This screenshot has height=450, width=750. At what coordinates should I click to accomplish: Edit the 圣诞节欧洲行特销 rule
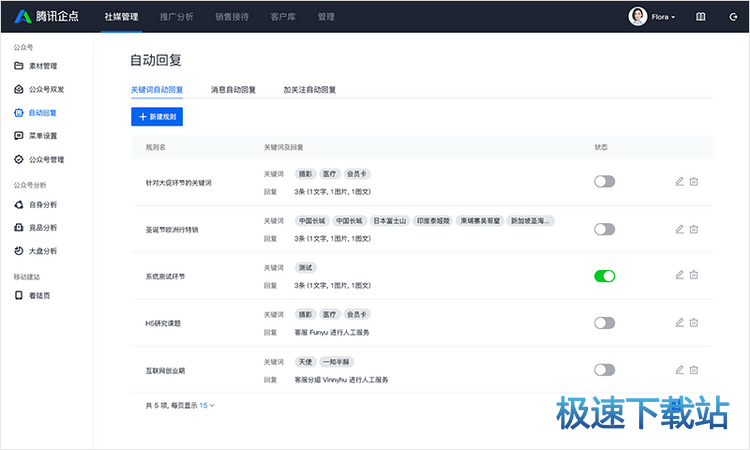[x=679, y=229]
